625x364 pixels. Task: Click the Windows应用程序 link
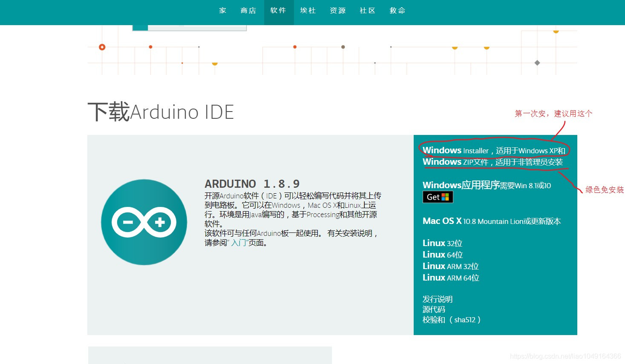tap(487, 185)
